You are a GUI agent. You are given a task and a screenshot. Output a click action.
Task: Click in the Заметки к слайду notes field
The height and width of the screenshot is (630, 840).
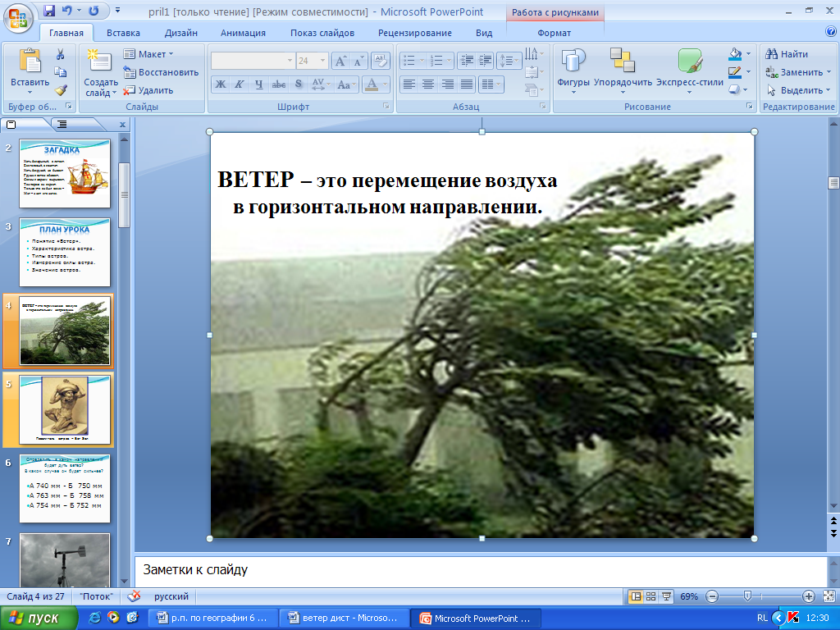(481, 571)
